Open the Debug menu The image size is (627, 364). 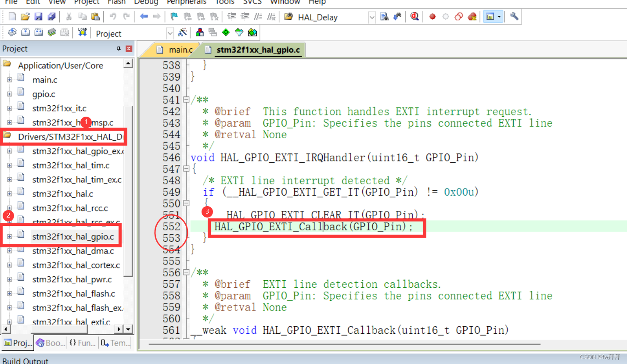(146, 2)
